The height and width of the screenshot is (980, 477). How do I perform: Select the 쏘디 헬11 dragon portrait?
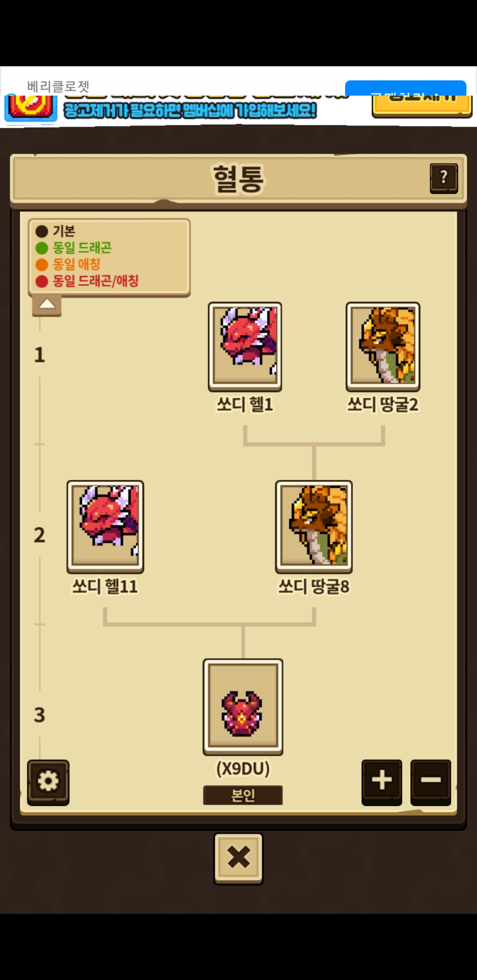106,527
